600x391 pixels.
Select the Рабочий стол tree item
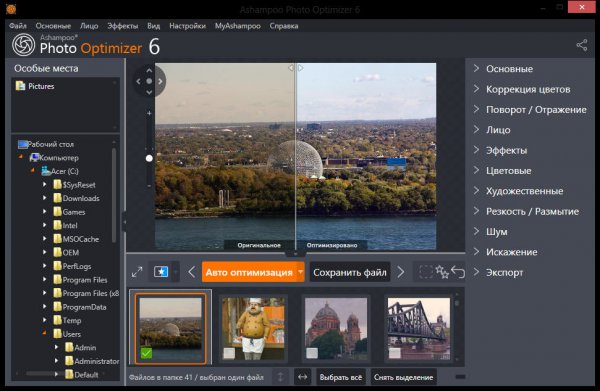[x=46, y=144]
